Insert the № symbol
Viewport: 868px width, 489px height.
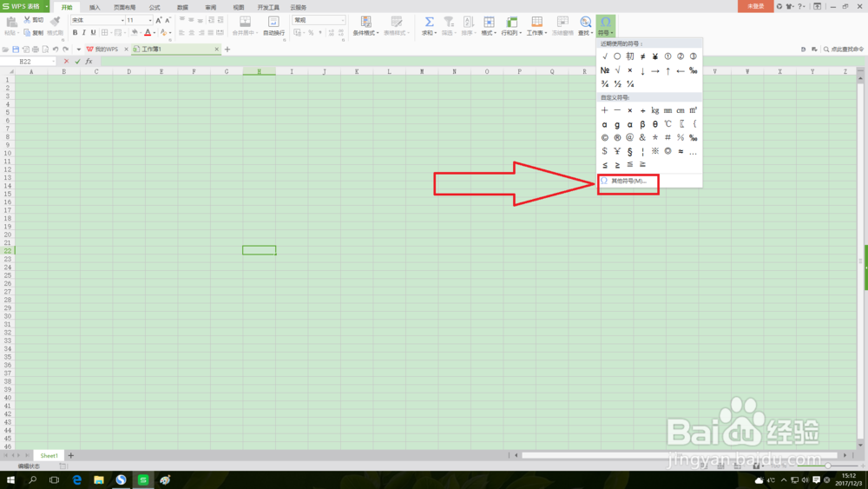pos(604,70)
